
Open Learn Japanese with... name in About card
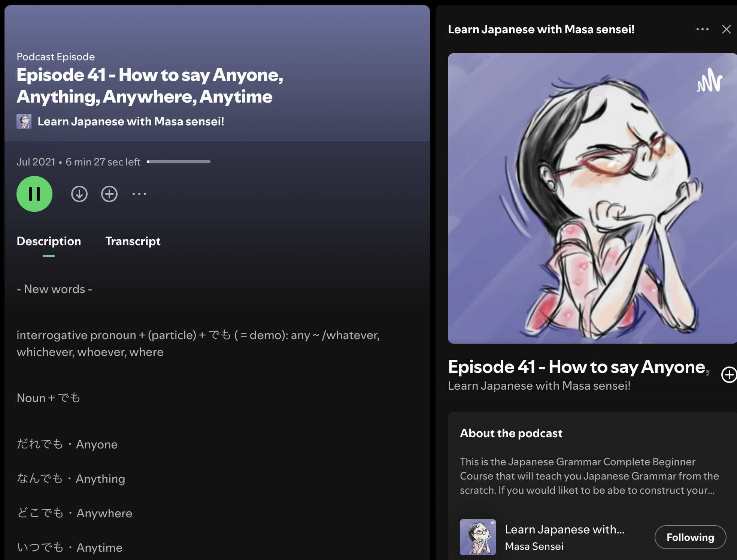coord(565,529)
